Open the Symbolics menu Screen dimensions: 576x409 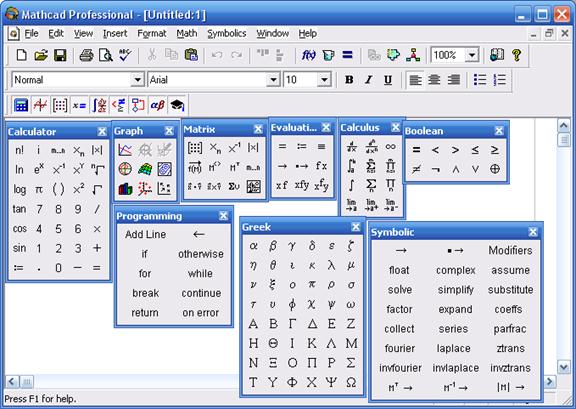click(227, 34)
